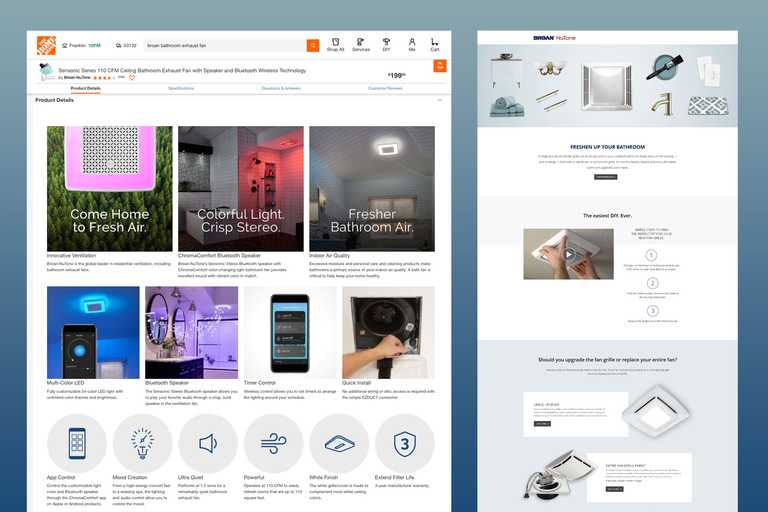Click the Indoor Air Quality heading

tap(330, 256)
